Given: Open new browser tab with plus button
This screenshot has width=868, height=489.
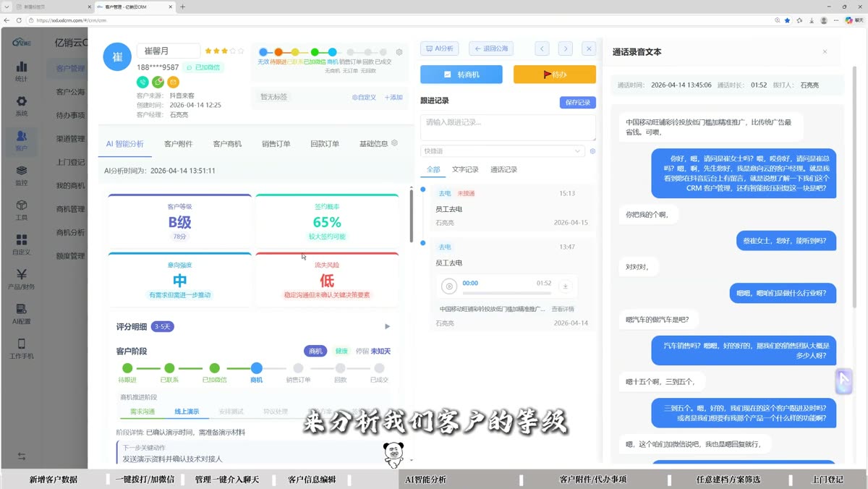Looking at the screenshot, I should (183, 7).
